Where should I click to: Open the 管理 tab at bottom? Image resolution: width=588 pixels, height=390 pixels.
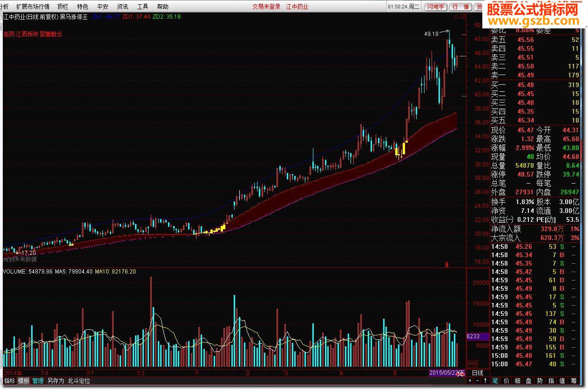38,381
